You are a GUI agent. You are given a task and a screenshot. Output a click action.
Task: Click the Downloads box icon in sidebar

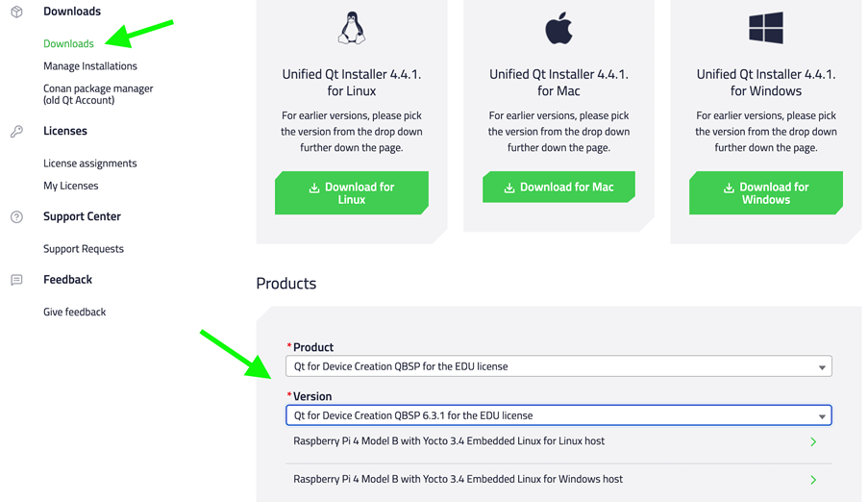(16, 12)
